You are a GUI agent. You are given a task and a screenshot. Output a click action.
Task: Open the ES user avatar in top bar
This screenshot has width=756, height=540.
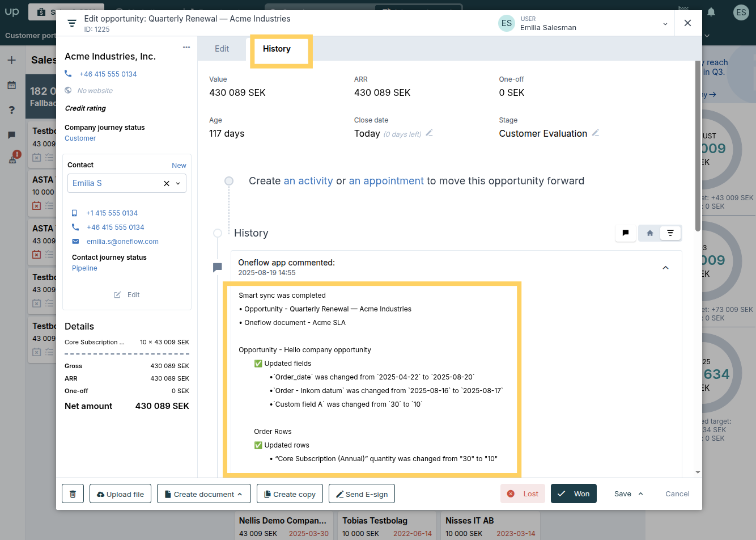(x=741, y=12)
